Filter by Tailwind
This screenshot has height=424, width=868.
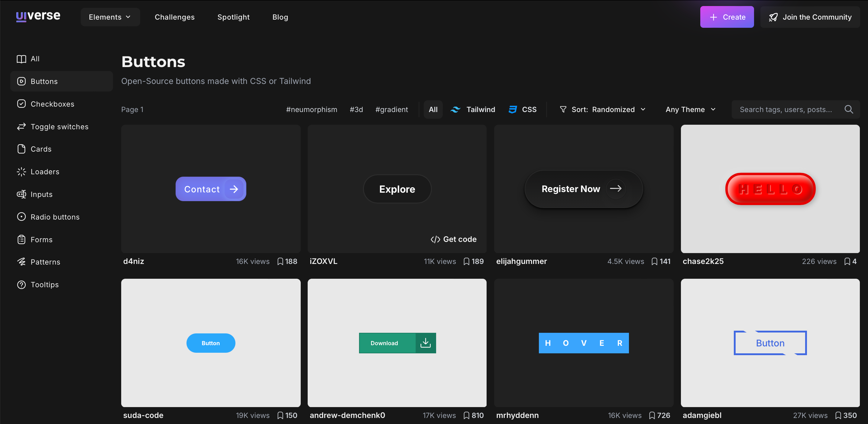tap(473, 109)
